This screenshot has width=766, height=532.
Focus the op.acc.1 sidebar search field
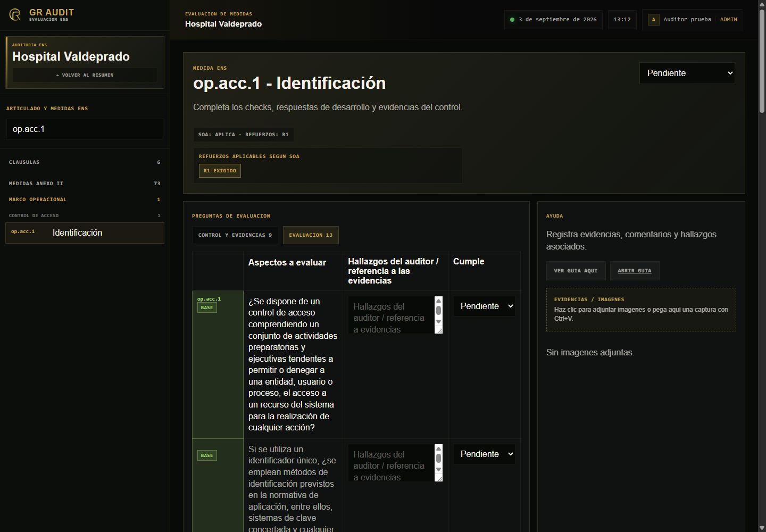[x=85, y=129]
